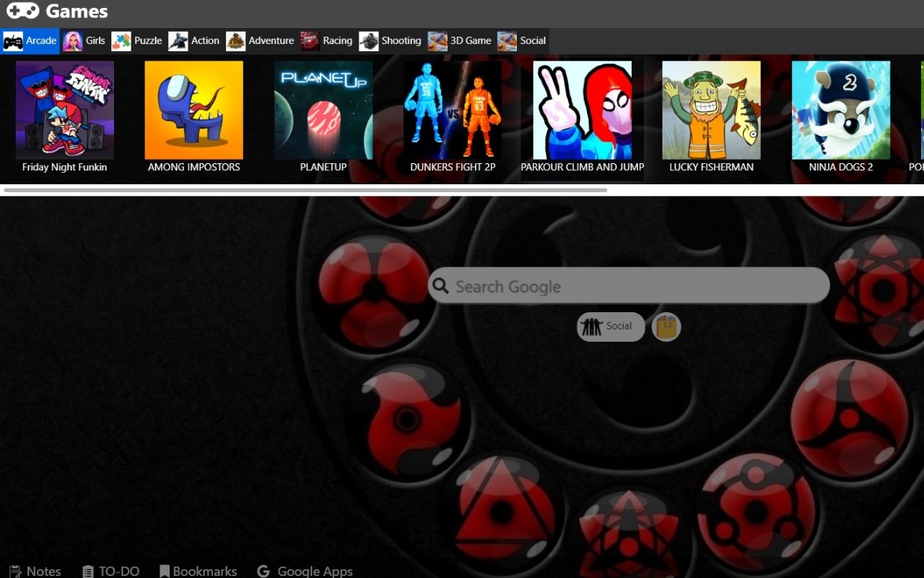The width and height of the screenshot is (924, 578).
Task: Select the Shooting category icon
Action: (369, 40)
